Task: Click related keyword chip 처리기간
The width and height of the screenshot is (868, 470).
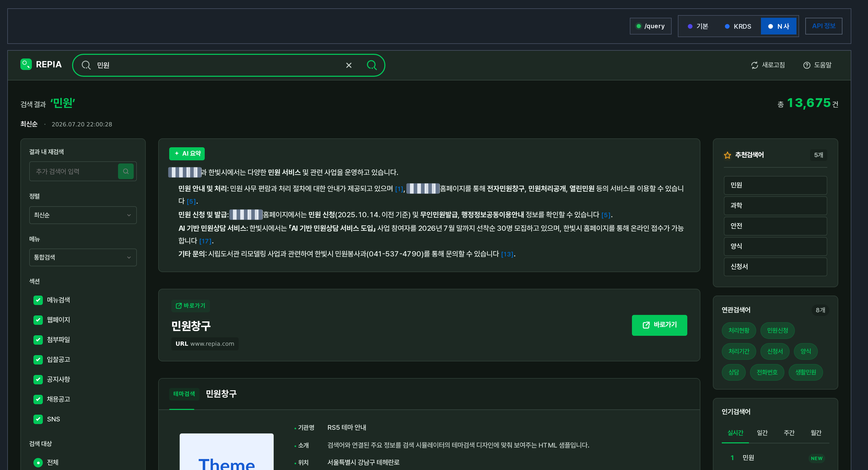Action: (x=738, y=351)
